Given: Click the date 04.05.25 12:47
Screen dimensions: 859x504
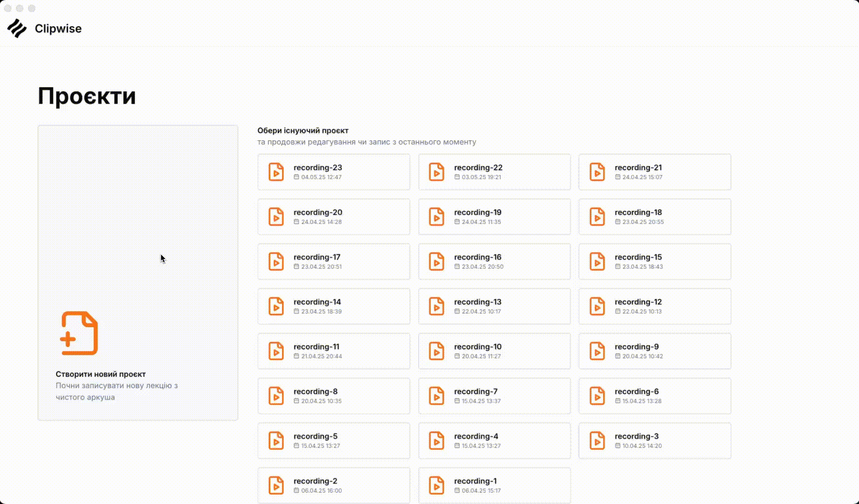Looking at the screenshot, I should click(x=321, y=177).
